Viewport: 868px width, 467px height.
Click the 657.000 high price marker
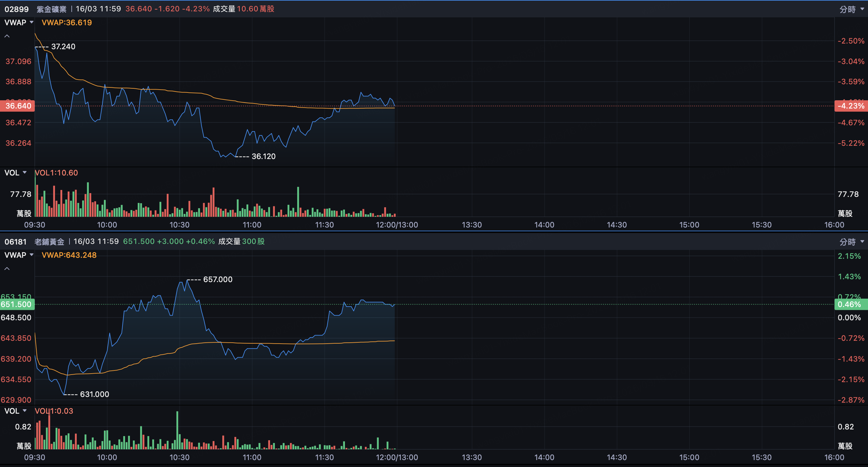pyautogui.click(x=218, y=279)
